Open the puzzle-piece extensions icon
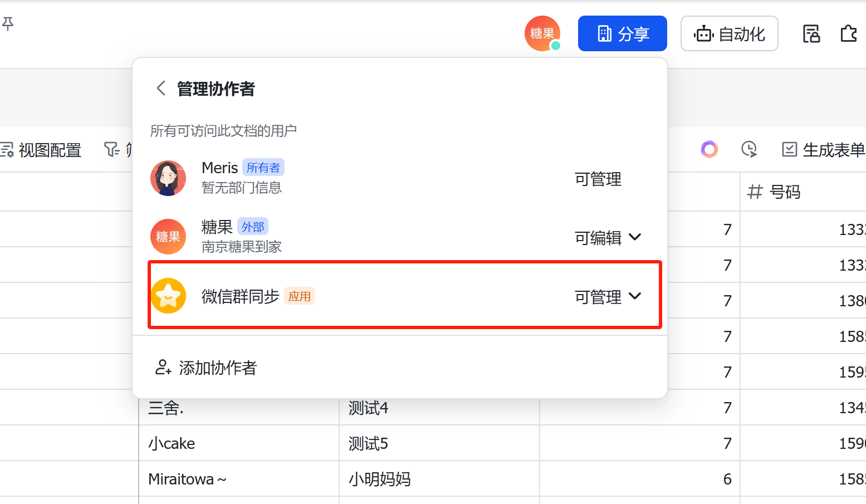 848,34
